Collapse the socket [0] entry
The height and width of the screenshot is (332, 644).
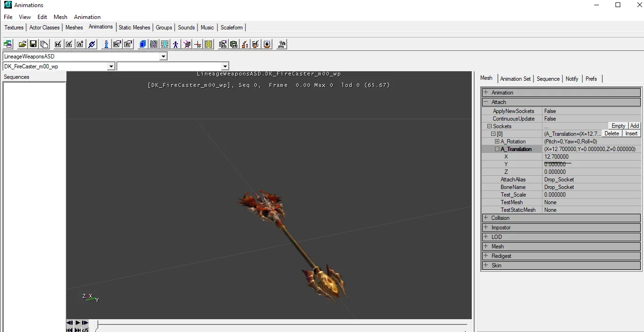pyautogui.click(x=493, y=134)
